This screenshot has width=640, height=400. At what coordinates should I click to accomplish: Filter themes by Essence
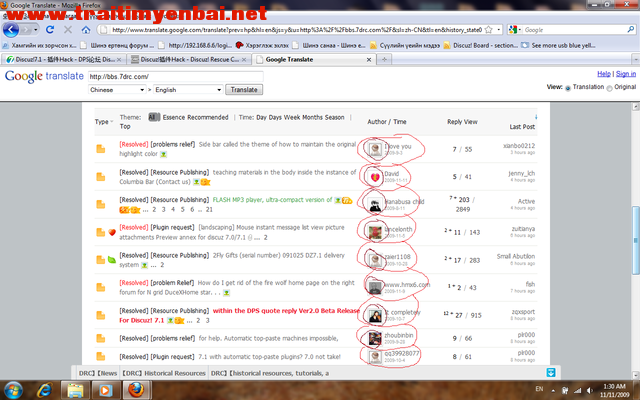174,117
